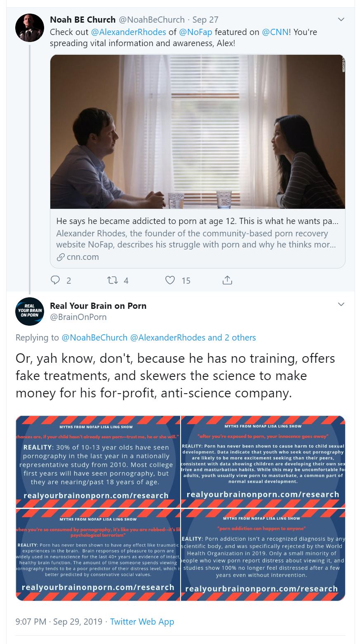Open Real Your Brain on Porn avatar
Screen dimensions: 362x644
pos(30,311)
